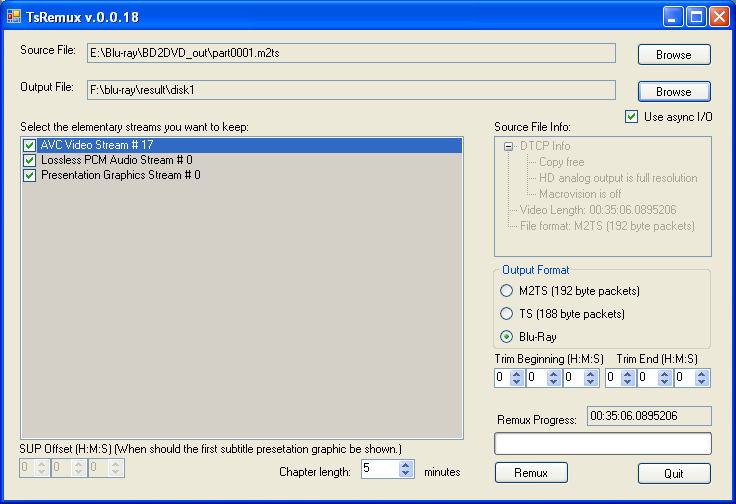
Task: Increase Trim End seconds value
Action: click(702, 374)
